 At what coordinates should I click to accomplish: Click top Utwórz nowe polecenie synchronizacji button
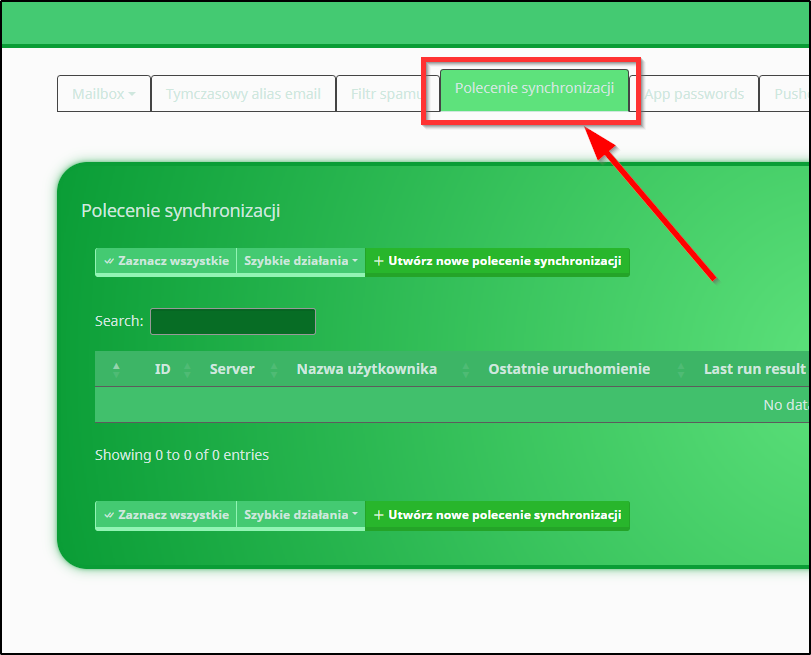tap(497, 261)
